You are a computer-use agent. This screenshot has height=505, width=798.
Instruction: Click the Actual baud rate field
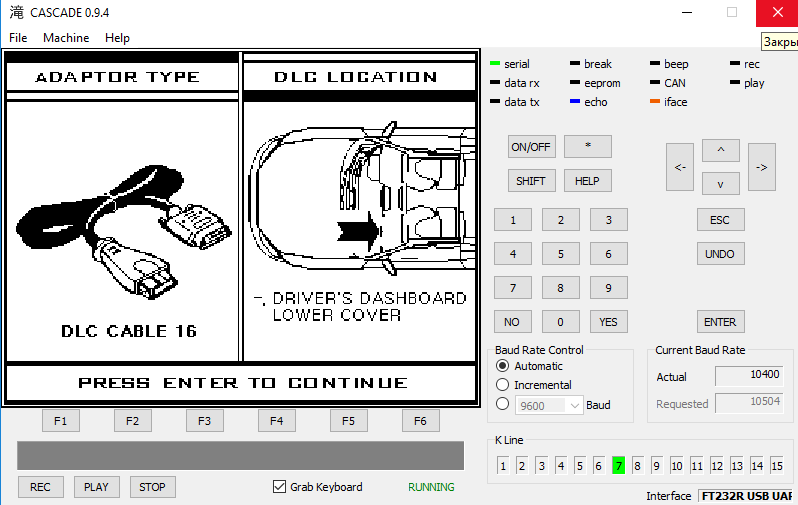coord(749,376)
